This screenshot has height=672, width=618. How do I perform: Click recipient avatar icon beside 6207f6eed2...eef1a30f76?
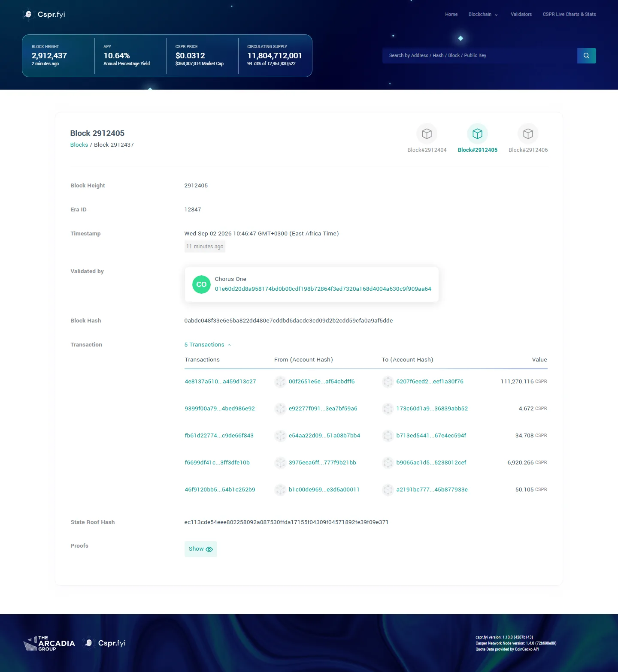[388, 382]
